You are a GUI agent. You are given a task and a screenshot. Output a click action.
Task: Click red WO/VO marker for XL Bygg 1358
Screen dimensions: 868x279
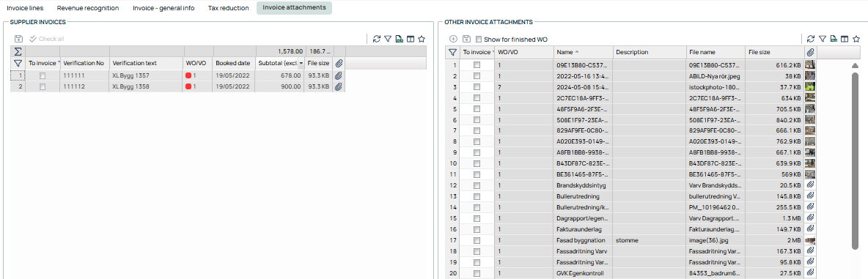point(188,86)
